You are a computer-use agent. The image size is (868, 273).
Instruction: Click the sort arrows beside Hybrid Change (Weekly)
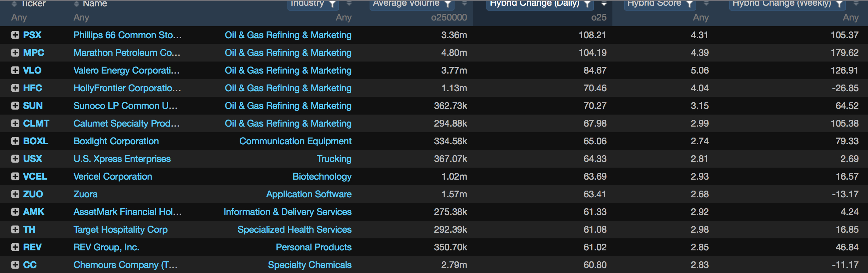tap(856, 4)
